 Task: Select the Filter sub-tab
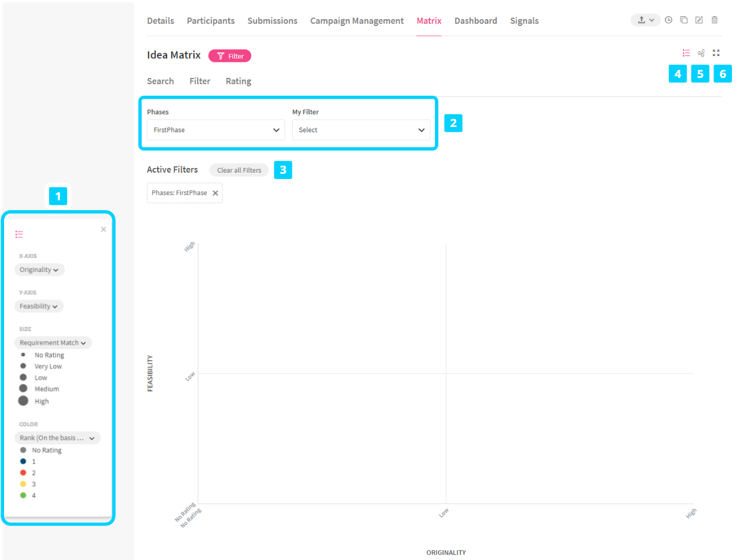tap(200, 81)
